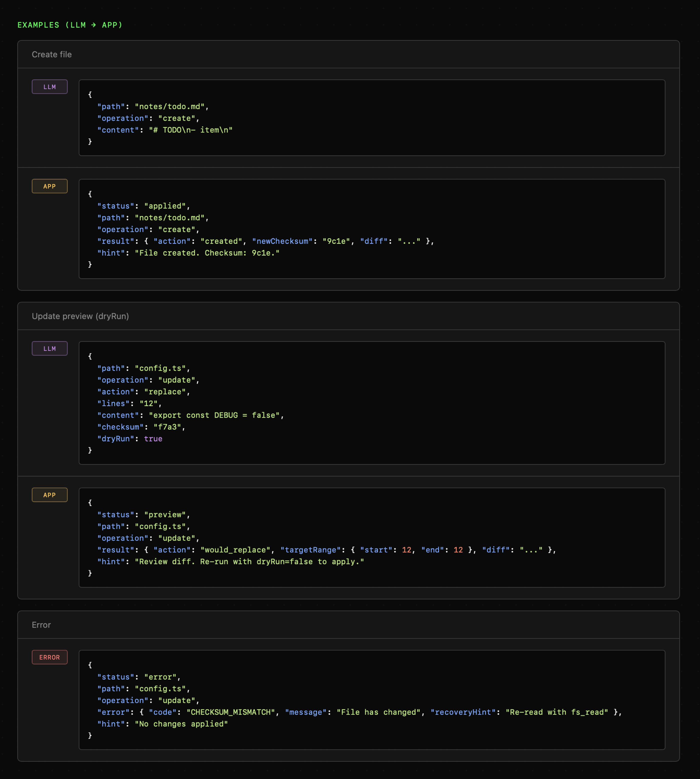Click the 'Error' card header

pyautogui.click(x=41, y=625)
